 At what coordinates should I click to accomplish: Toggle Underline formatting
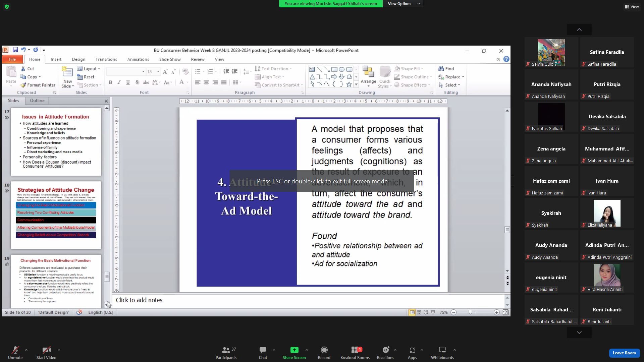pos(128,82)
